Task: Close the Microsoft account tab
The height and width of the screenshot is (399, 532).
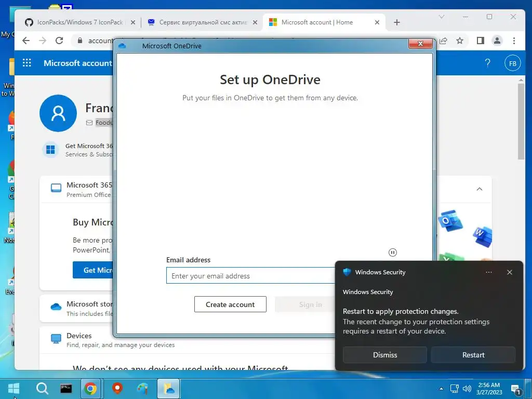Action: click(x=377, y=22)
